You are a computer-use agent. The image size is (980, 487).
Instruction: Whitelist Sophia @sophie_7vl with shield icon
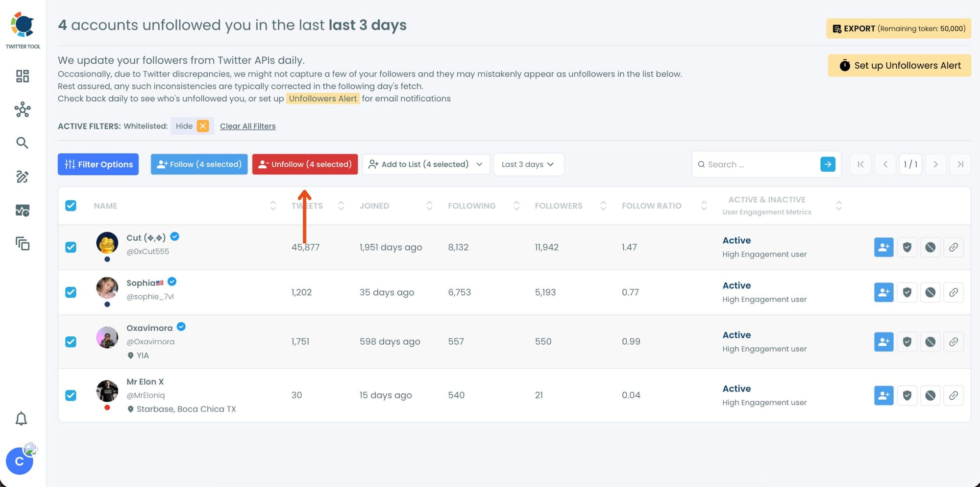(907, 292)
